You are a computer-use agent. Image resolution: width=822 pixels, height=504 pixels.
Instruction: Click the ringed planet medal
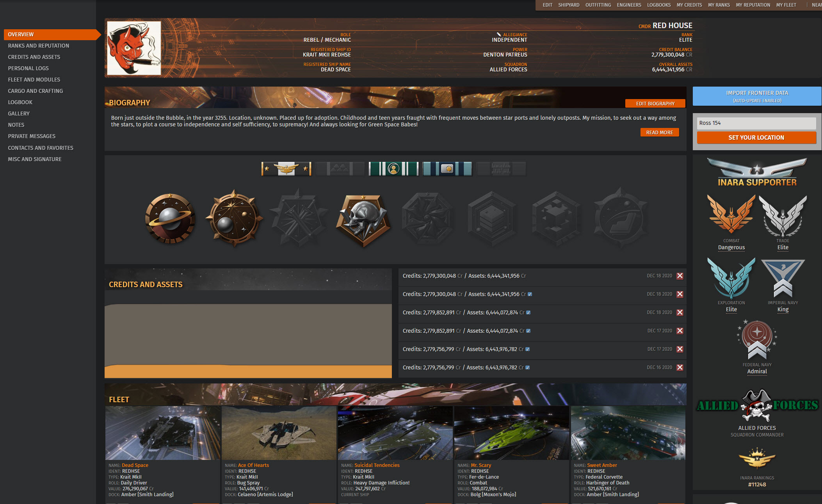click(x=170, y=218)
